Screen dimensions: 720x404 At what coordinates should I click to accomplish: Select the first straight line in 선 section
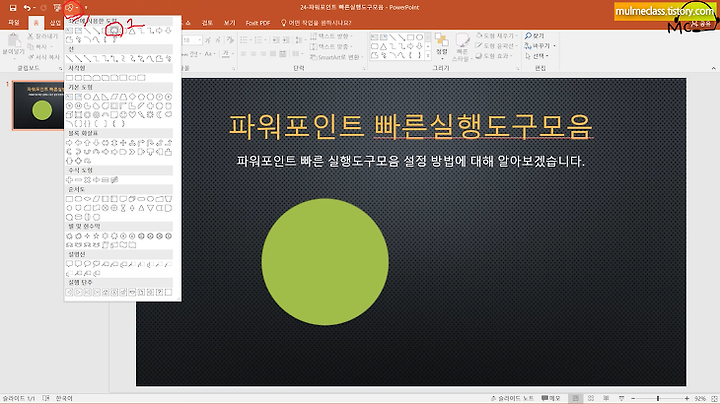69,58
